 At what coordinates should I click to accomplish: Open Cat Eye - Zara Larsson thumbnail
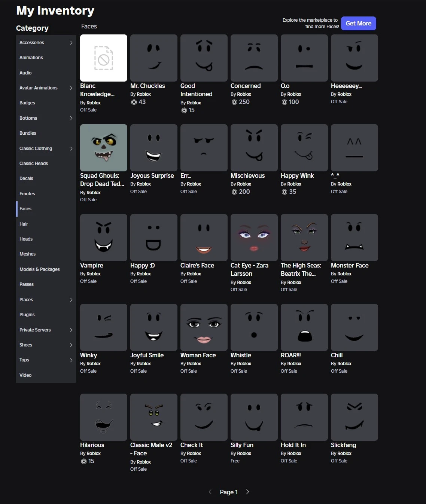(x=254, y=238)
